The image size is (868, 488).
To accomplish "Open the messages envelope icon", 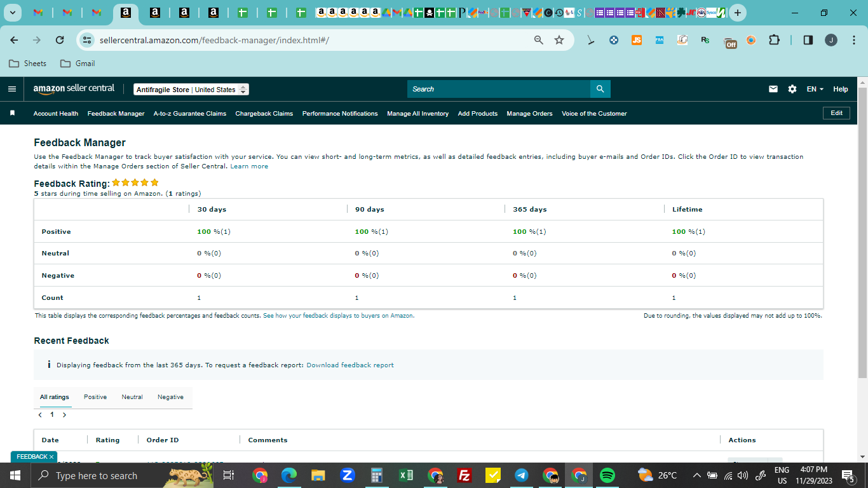I will click(773, 89).
